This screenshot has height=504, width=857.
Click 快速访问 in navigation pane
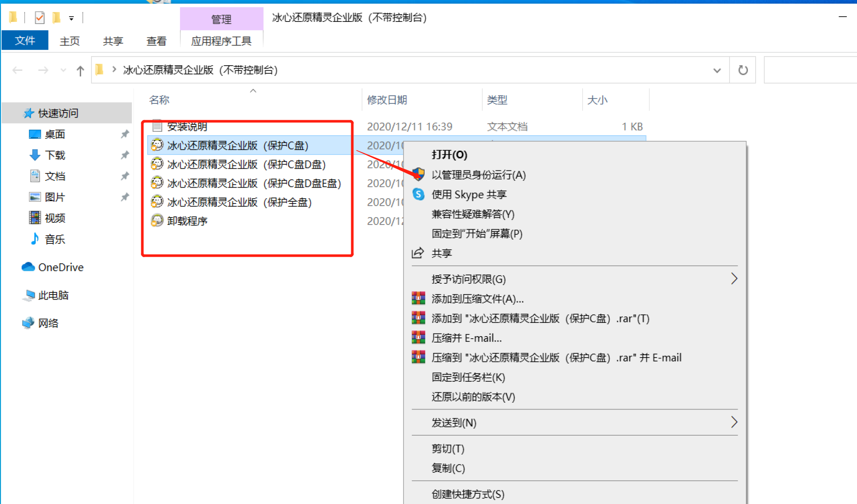click(58, 113)
